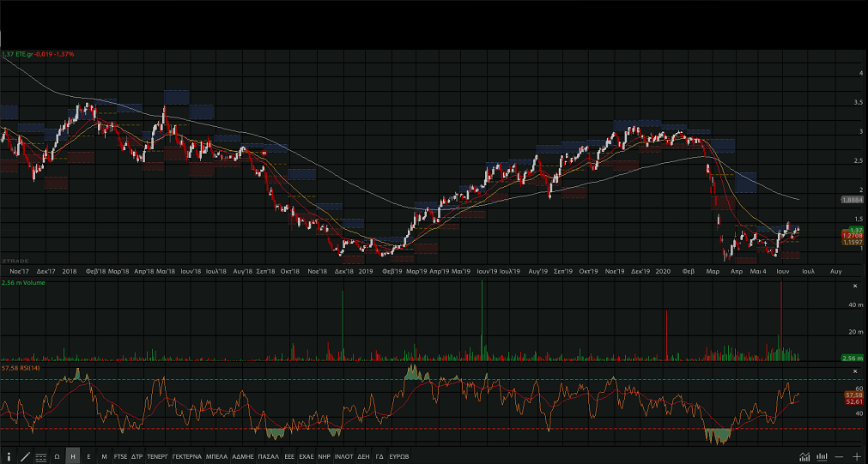Switch to the M timeframe

104,457
